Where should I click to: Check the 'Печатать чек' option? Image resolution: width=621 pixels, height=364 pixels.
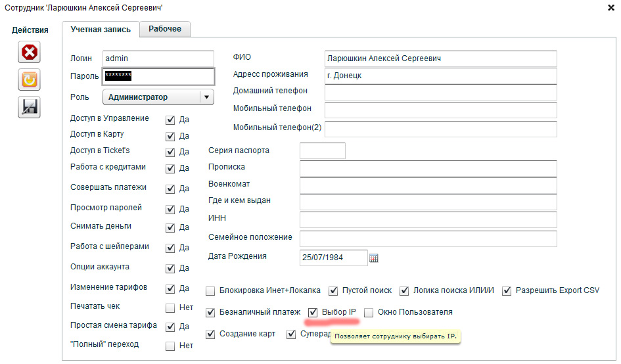click(170, 307)
